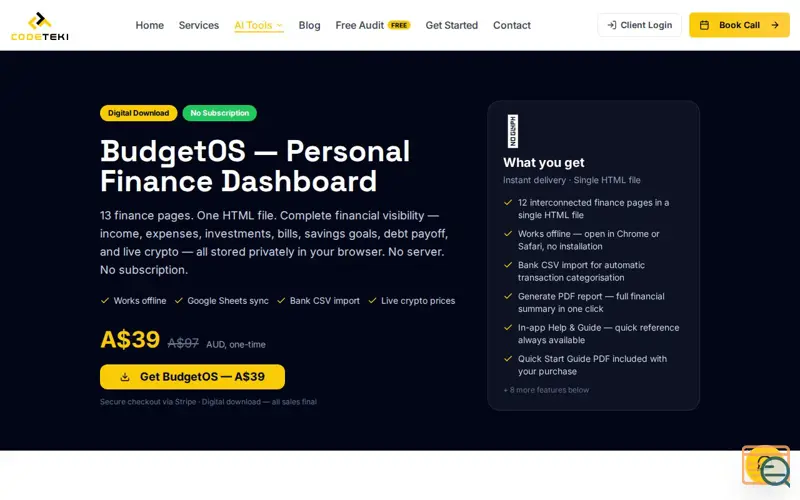Click the What you get heading
This screenshot has height=500, width=800.
544,162
